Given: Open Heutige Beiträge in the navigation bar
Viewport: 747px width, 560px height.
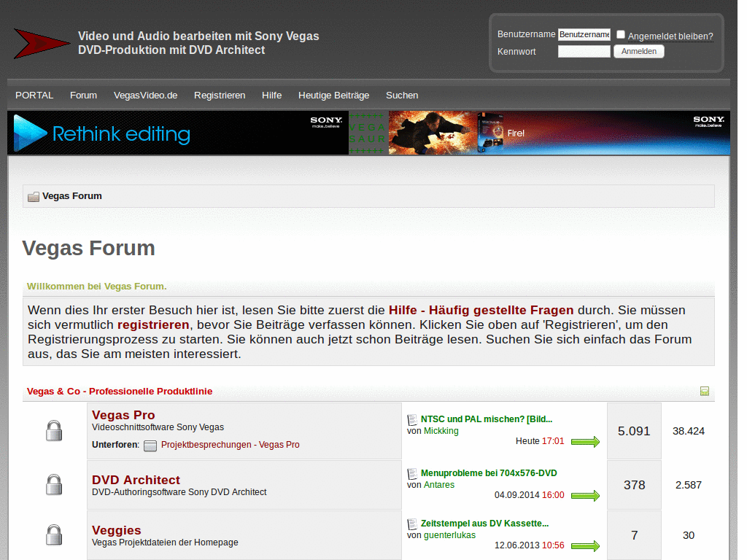Looking at the screenshot, I should coord(333,96).
